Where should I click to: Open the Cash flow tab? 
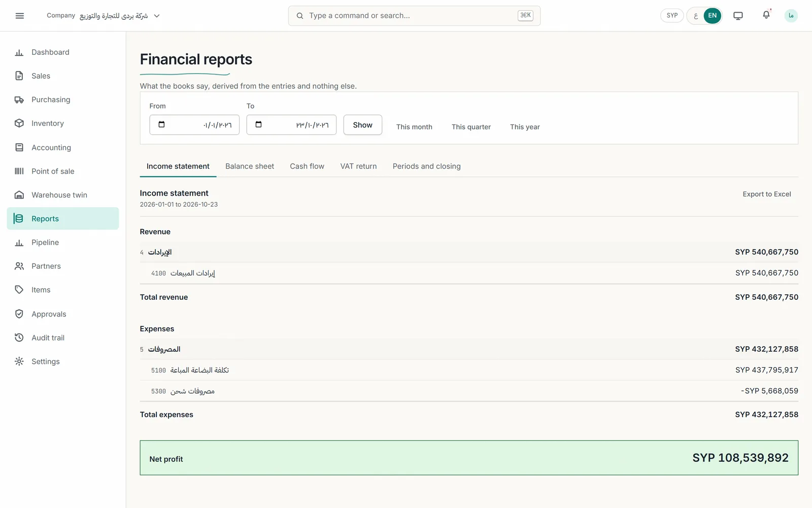point(307,166)
